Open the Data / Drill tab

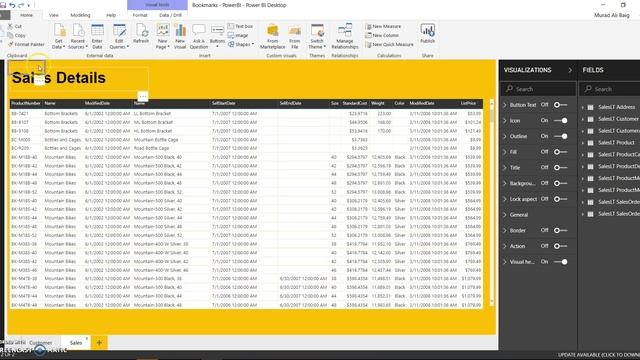point(170,15)
